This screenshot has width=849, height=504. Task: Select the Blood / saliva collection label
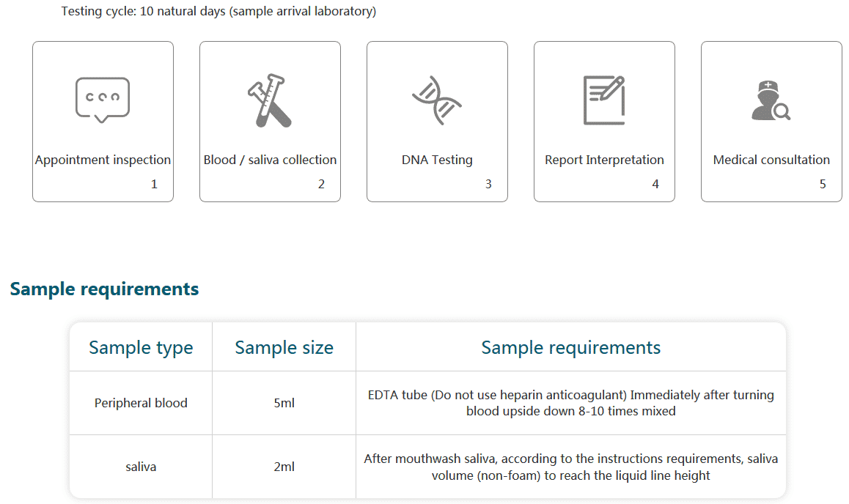[x=271, y=160]
